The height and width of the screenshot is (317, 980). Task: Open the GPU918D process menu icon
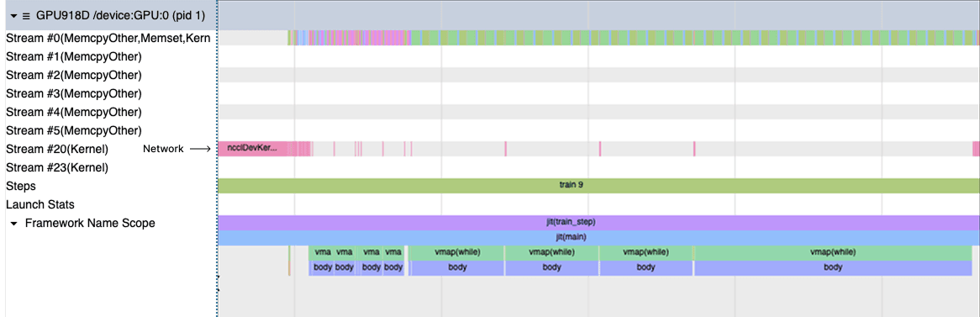[x=26, y=16]
